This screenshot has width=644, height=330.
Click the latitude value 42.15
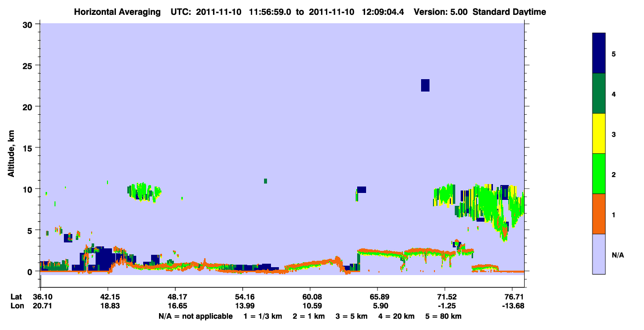107,297
